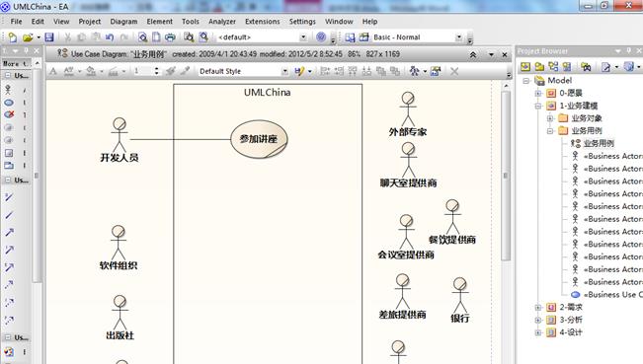This screenshot has width=643, height=364.
Task: Select the Actor tool in the toolbox
Action: tap(8, 89)
